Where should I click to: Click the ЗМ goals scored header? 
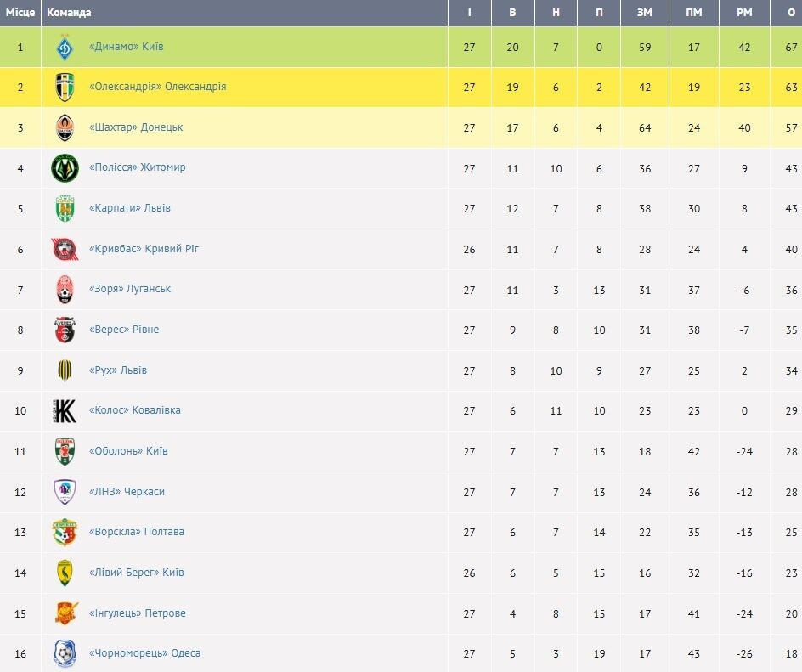point(645,13)
